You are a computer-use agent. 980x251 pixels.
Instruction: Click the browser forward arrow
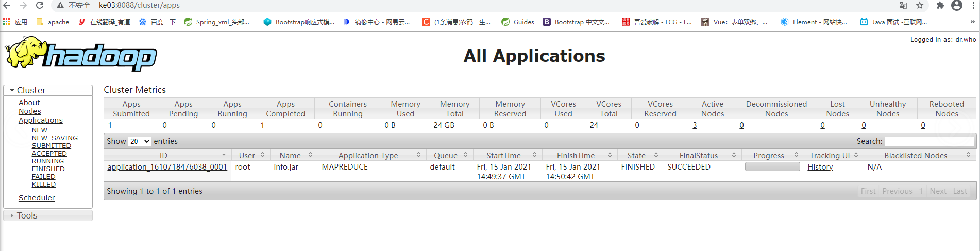tap(23, 5)
